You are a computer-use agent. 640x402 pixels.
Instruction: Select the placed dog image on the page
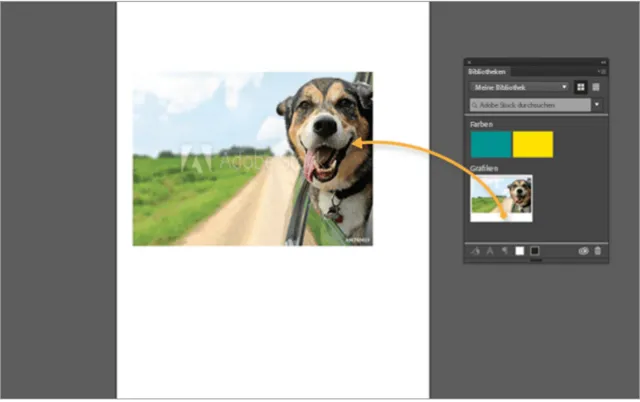click(253, 159)
